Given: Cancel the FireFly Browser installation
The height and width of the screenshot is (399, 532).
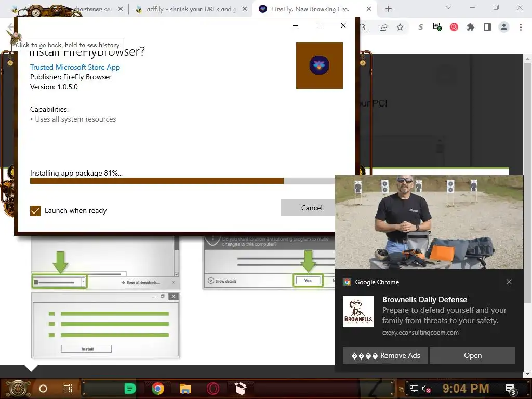Looking at the screenshot, I should tap(308, 208).
